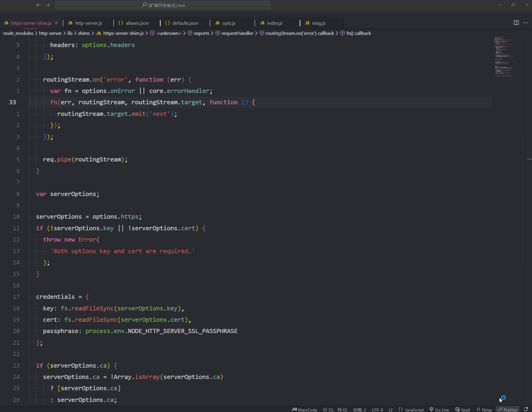This screenshot has height=412, width=532.
Task: Split the editor to the right
Action: (516, 23)
